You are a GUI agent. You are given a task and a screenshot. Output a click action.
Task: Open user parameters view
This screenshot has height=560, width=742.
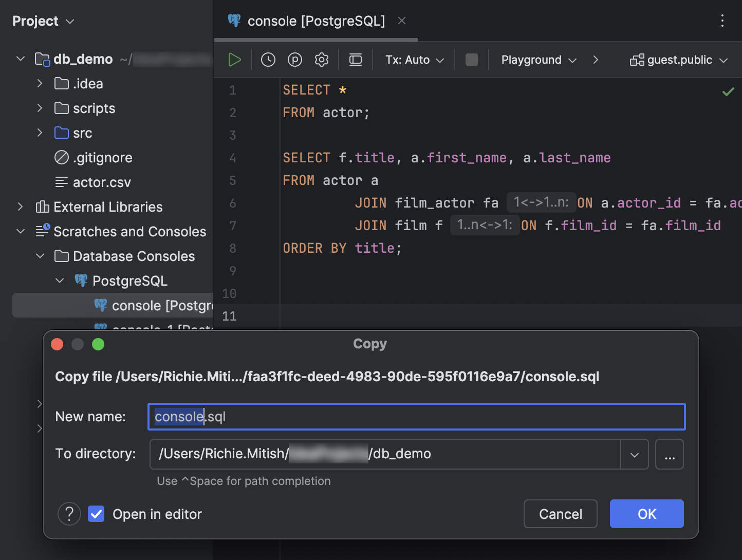(294, 60)
